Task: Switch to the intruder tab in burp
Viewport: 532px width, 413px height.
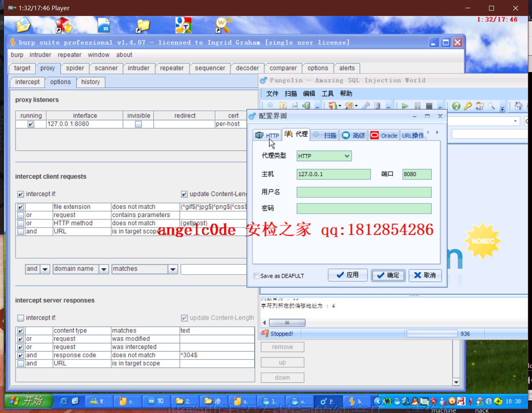Action: [x=139, y=68]
